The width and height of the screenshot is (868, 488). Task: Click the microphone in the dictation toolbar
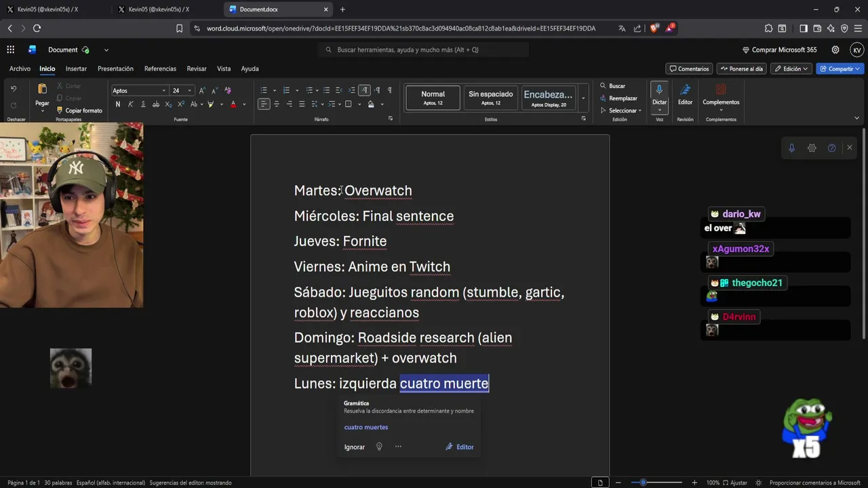pos(791,148)
